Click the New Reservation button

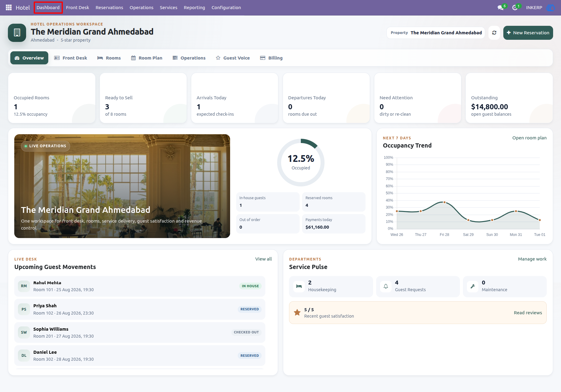[528, 33]
